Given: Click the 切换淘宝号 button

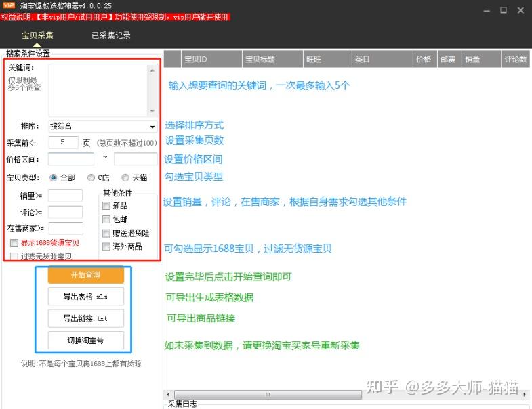Looking at the screenshot, I should 85,340.
